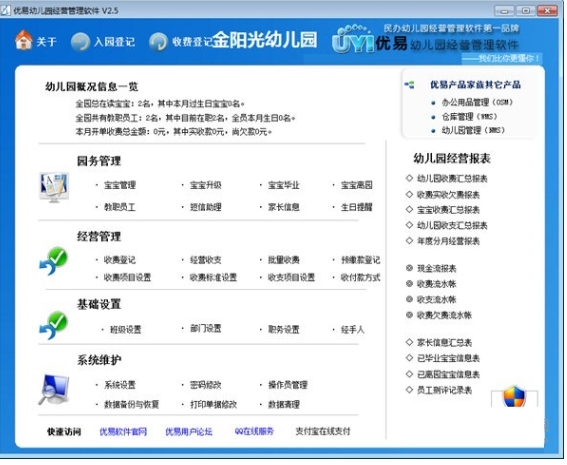Viewport: 567px width, 465px height.
Task: Open 家长信息
Action: (284, 207)
